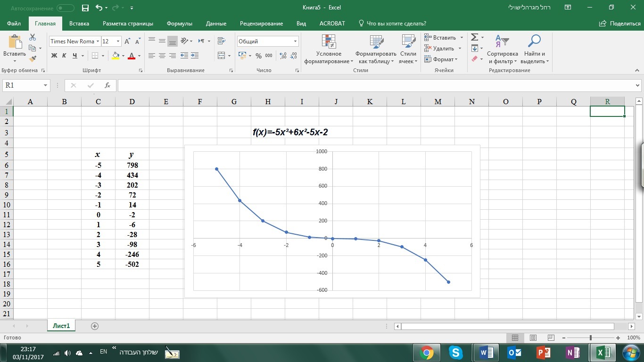Undo the last action

pos(99,8)
